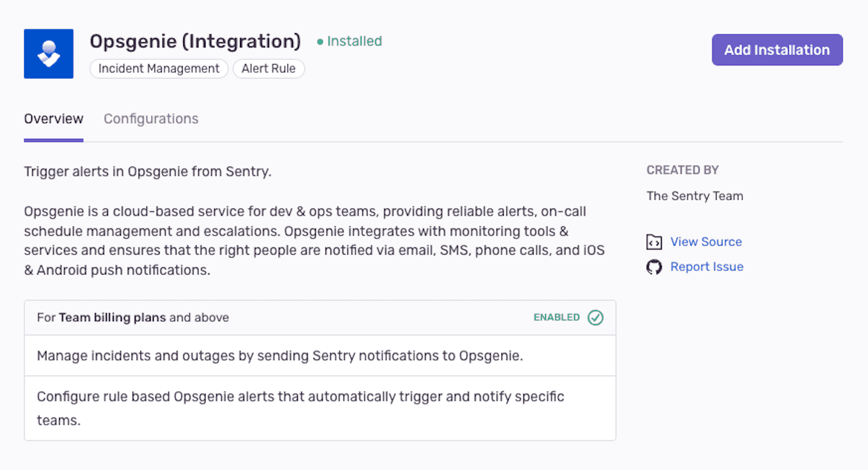Click the GitHub icon beside Report Issue

point(654,267)
